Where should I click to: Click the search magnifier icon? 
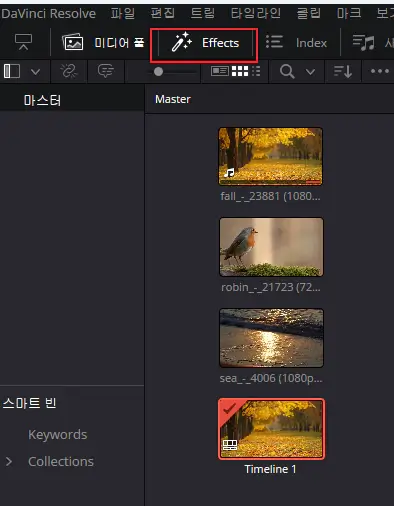(287, 71)
